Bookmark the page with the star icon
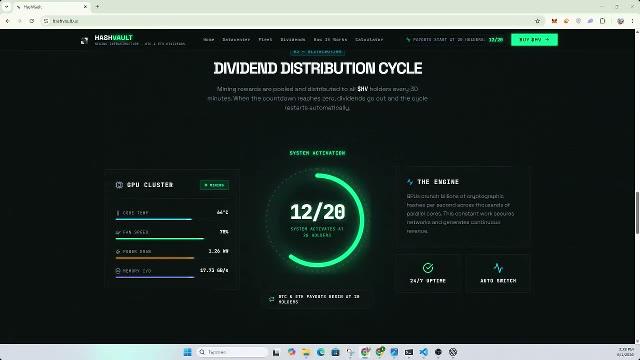The height and width of the screenshot is (360, 640). pyautogui.click(x=537, y=21)
